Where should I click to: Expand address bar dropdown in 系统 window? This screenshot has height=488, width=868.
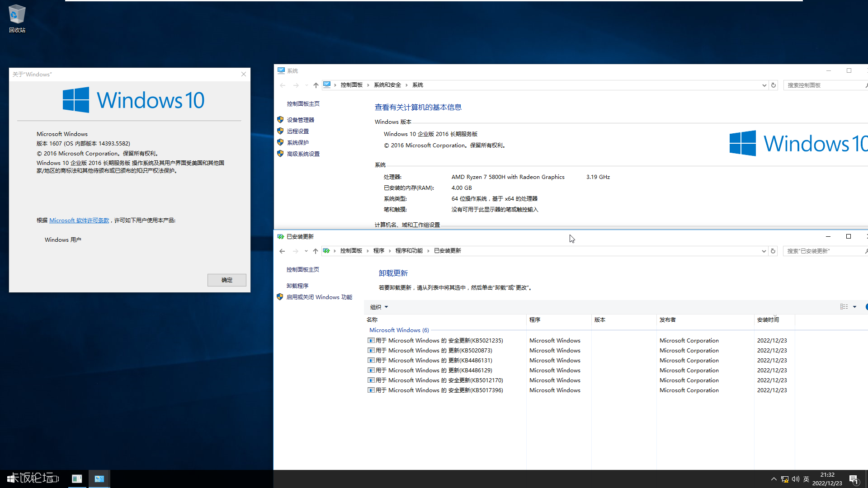[x=764, y=85]
